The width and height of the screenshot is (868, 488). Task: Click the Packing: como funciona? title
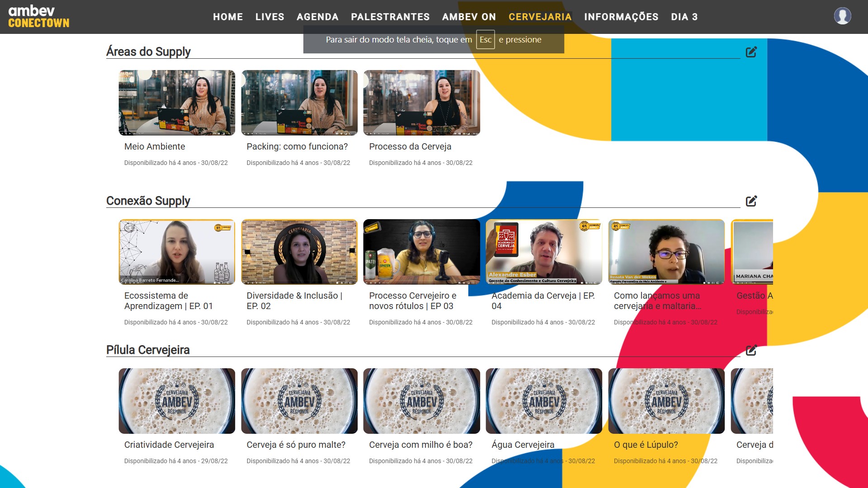tap(297, 146)
